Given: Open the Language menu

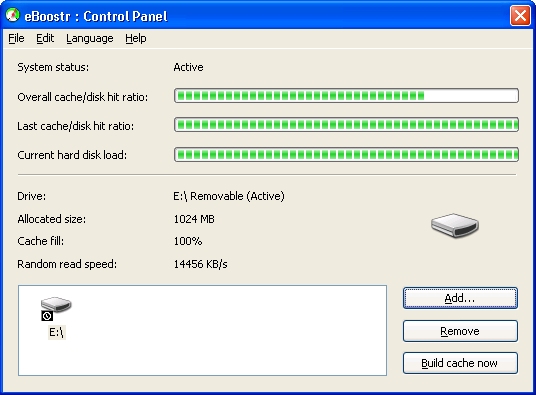Looking at the screenshot, I should (x=90, y=38).
